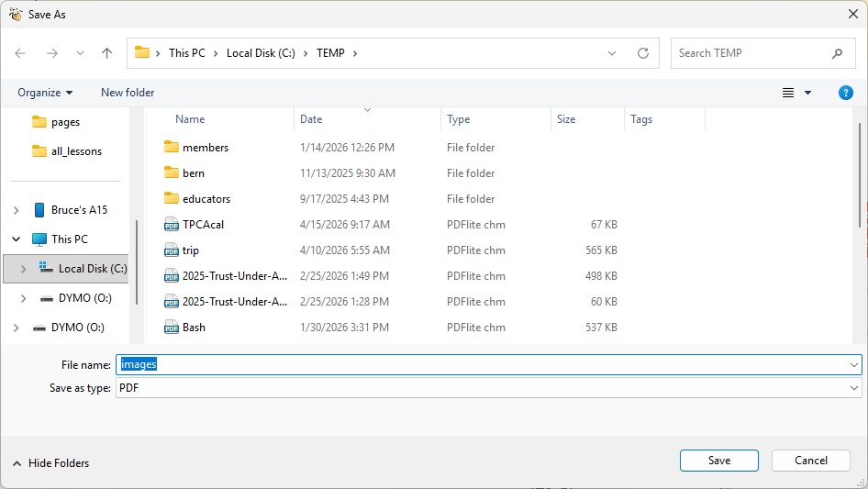Click the Up one level arrow

point(106,53)
